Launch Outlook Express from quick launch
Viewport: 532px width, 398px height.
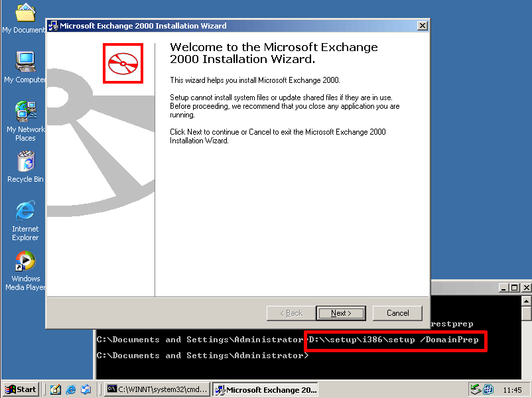click(86, 389)
